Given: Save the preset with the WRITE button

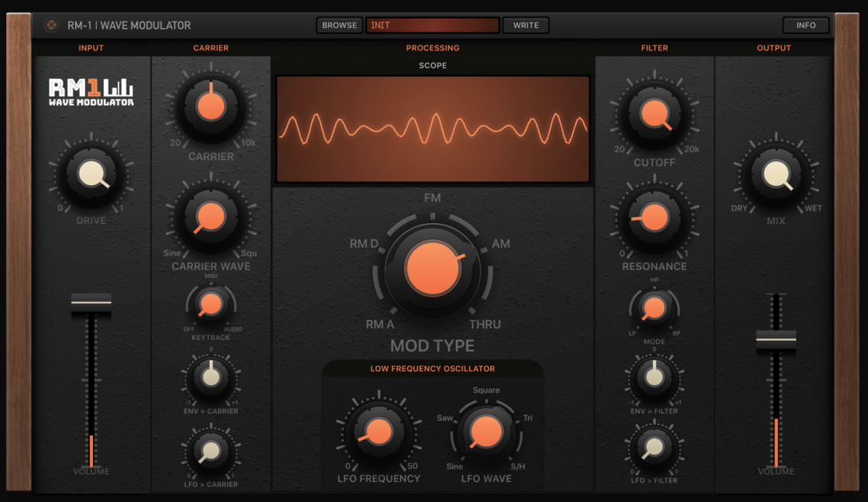Looking at the screenshot, I should point(525,25).
